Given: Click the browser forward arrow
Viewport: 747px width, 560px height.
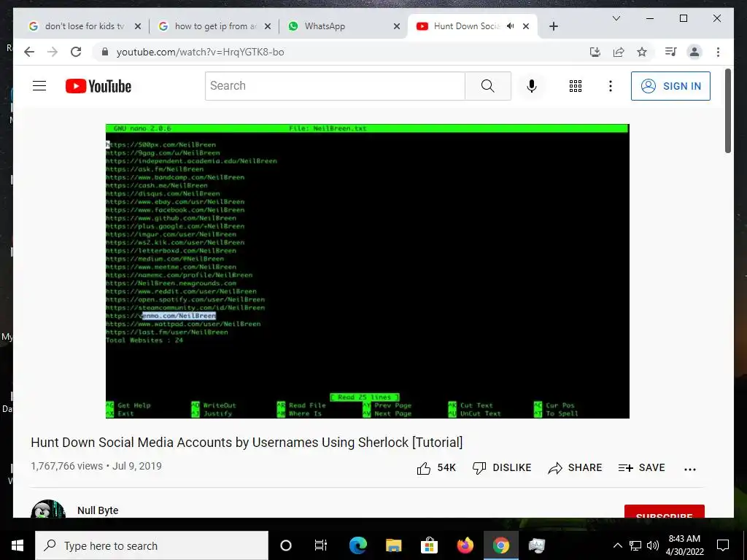Looking at the screenshot, I should point(53,52).
